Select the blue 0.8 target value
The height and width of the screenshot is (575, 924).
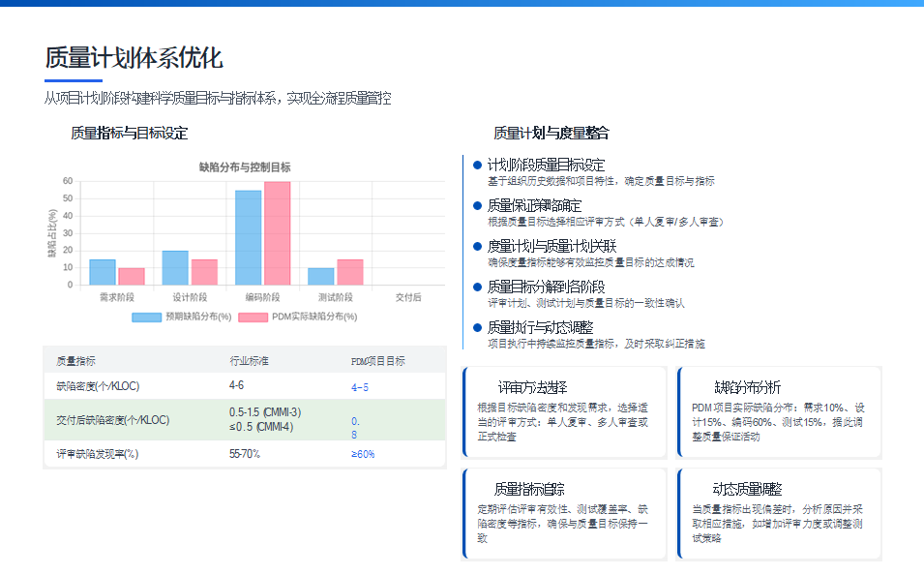point(355,428)
